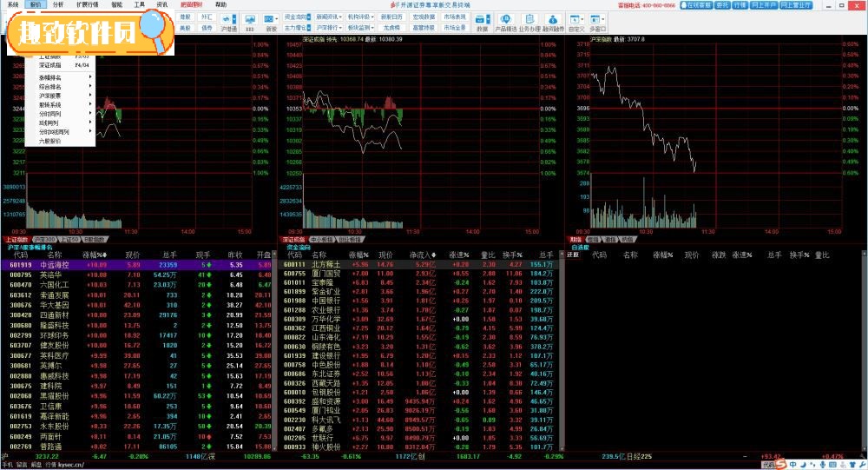868x470 pixels.
Task: Open the 资金流向 dropdown
Action: 297,16
